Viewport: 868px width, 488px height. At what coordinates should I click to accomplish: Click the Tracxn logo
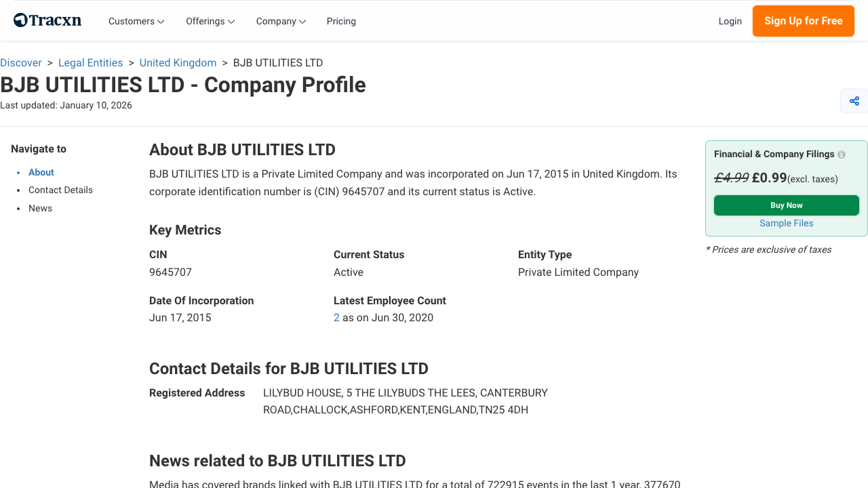tap(47, 20)
